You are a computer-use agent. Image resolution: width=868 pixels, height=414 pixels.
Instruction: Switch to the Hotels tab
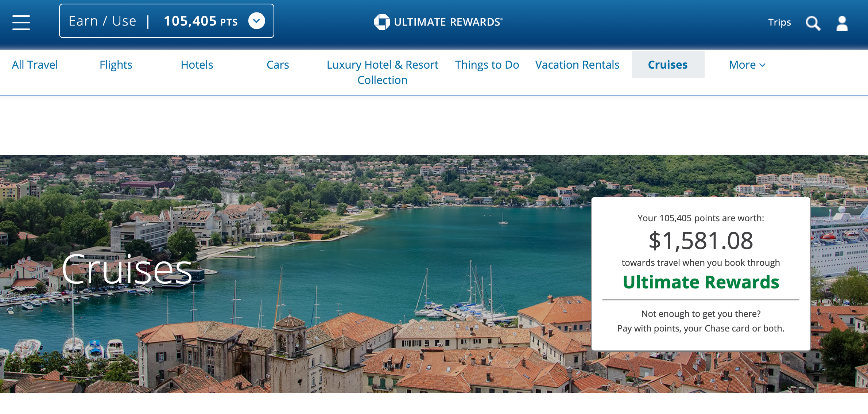pos(197,65)
